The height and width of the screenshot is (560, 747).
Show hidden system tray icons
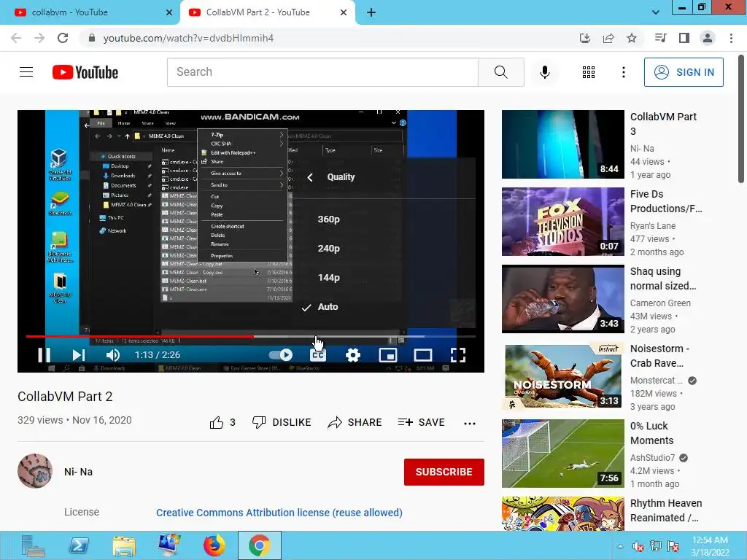(620, 546)
